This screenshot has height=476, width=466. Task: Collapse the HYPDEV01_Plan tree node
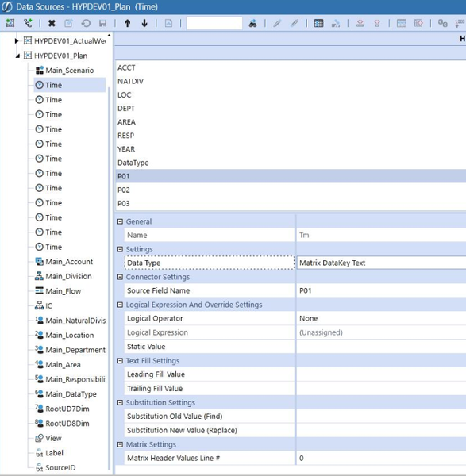(17, 56)
